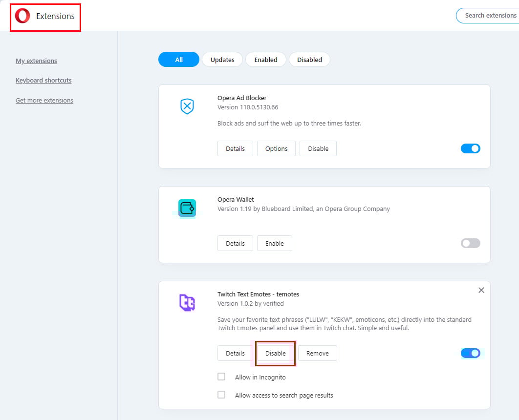Click the Twitch Text Emotes icon
Viewport: 519px width, 420px height.
tap(187, 303)
